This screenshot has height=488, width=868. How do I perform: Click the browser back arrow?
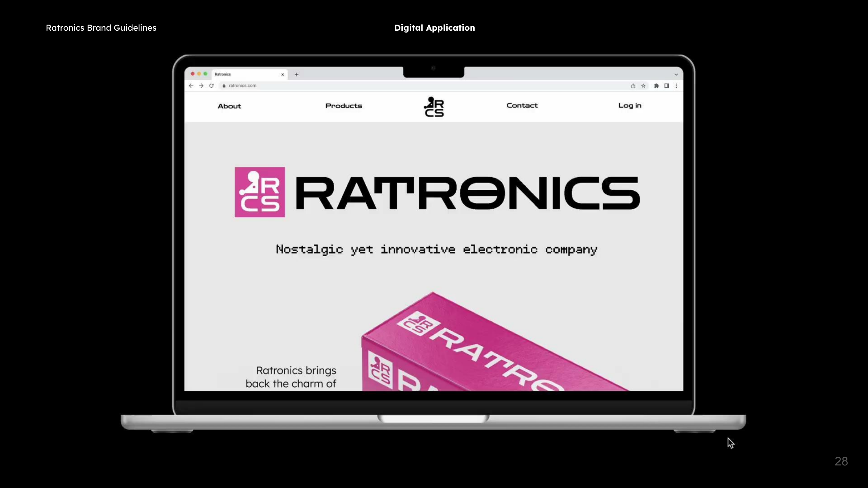[x=191, y=86]
